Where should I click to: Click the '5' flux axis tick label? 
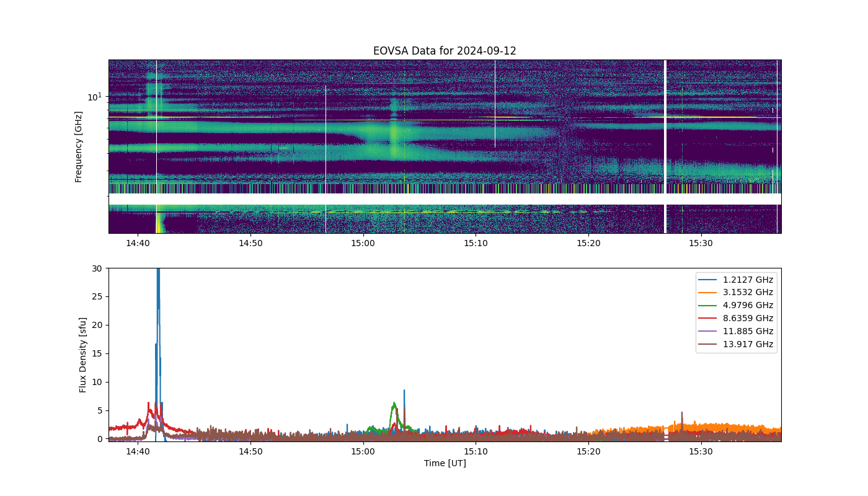coord(99,410)
